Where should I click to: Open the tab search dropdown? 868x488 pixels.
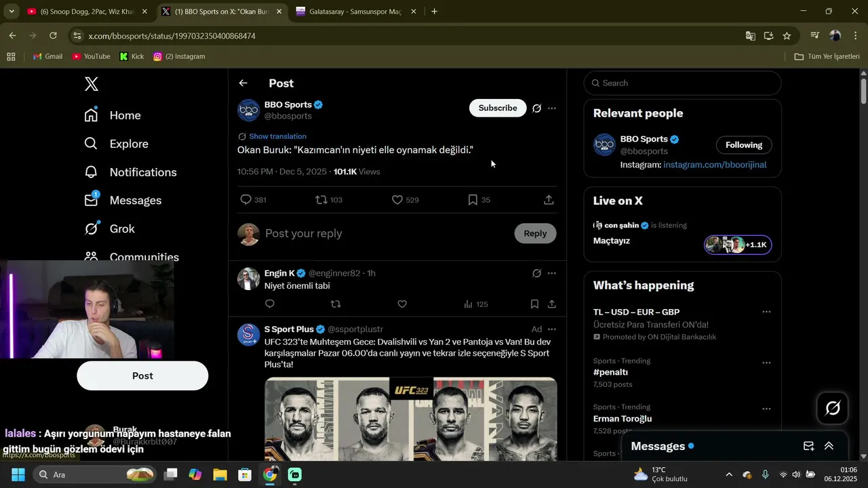(11, 12)
